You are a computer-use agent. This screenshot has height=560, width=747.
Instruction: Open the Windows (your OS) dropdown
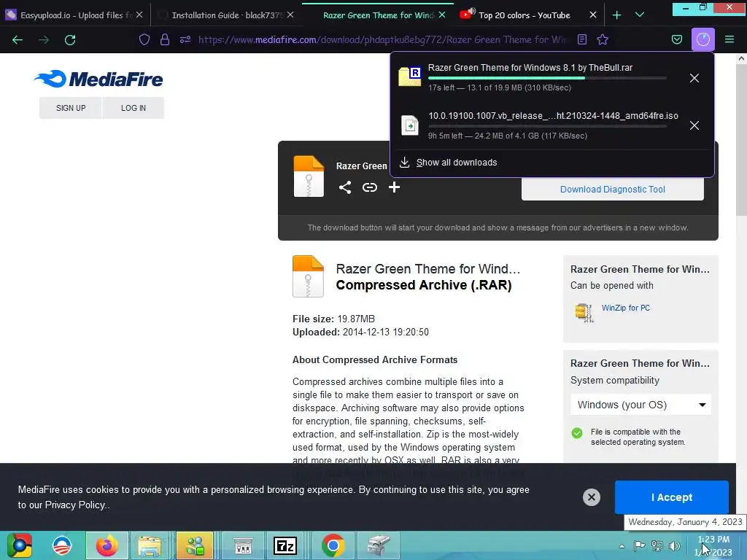pos(640,405)
